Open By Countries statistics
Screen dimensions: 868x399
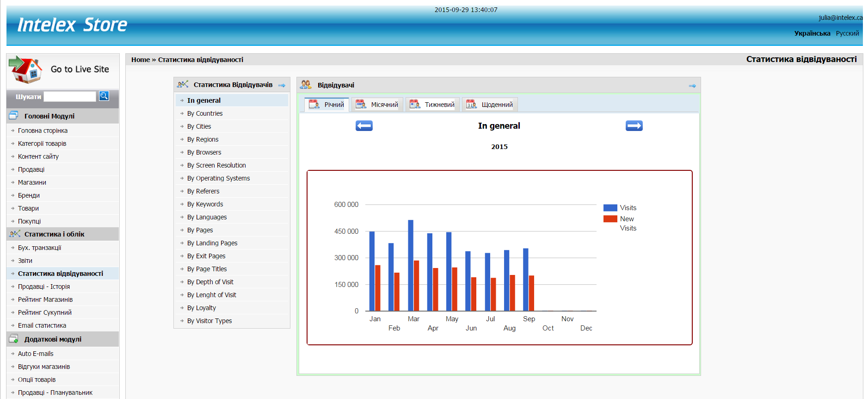click(x=204, y=113)
